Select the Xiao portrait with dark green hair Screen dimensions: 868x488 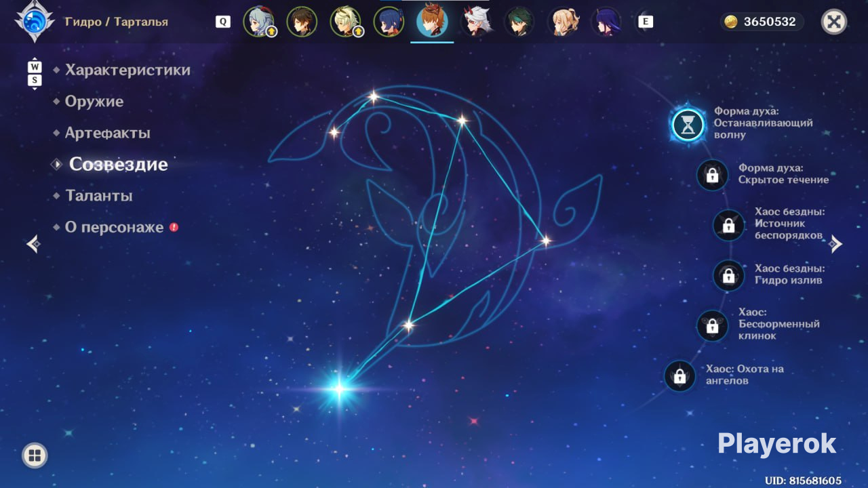pyautogui.click(x=519, y=22)
